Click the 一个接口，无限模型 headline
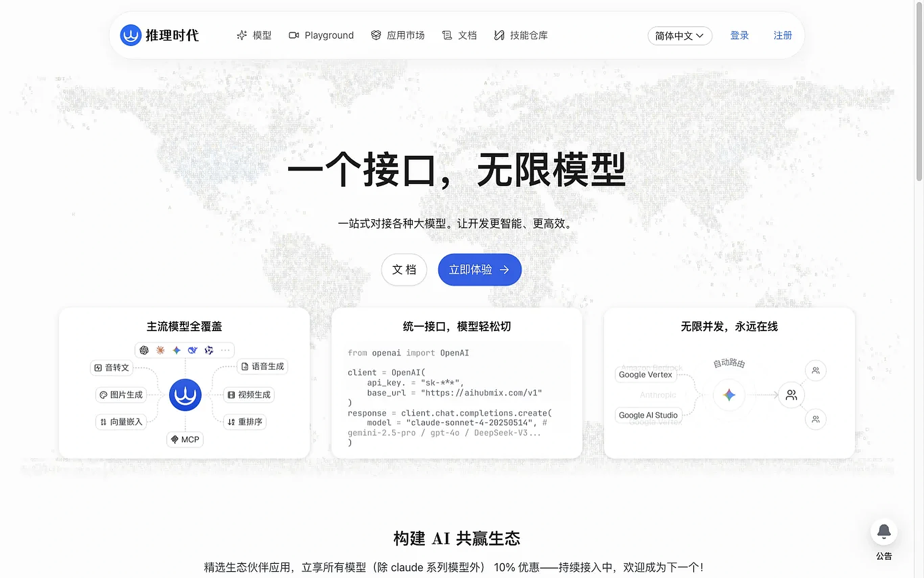The width and height of the screenshot is (924, 578). click(x=457, y=170)
